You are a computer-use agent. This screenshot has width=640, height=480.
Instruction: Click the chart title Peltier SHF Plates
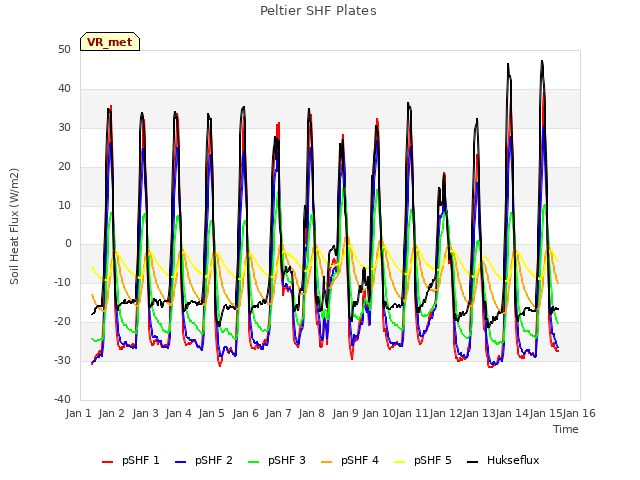(318, 11)
